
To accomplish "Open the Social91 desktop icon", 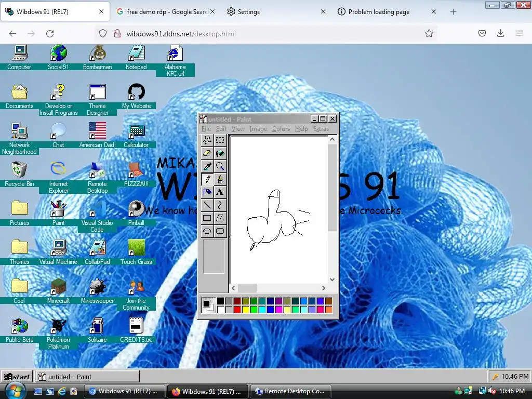I will [x=58, y=57].
